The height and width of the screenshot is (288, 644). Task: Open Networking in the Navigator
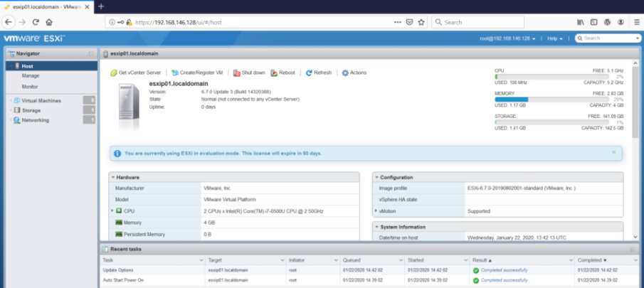click(36, 120)
